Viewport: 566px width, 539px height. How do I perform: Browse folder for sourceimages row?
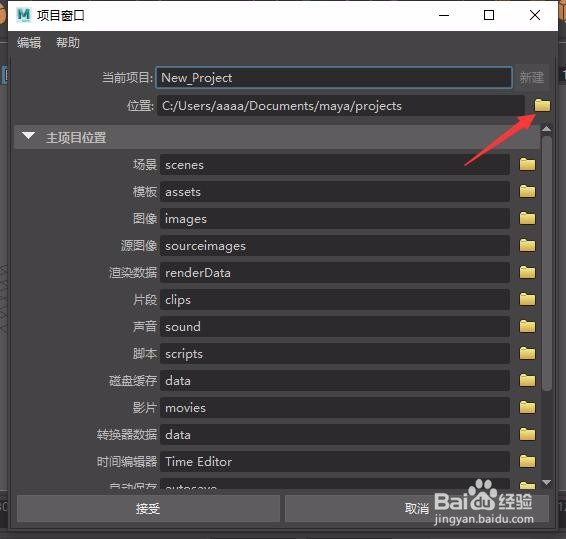click(x=527, y=245)
